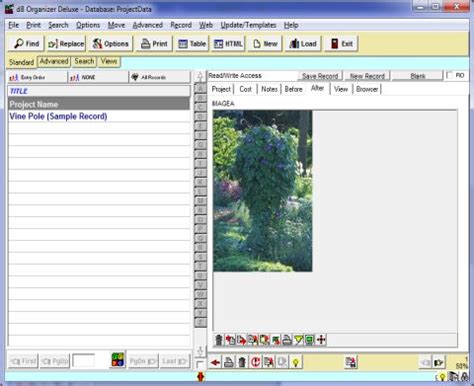Click red circular C icon

click(x=255, y=362)
